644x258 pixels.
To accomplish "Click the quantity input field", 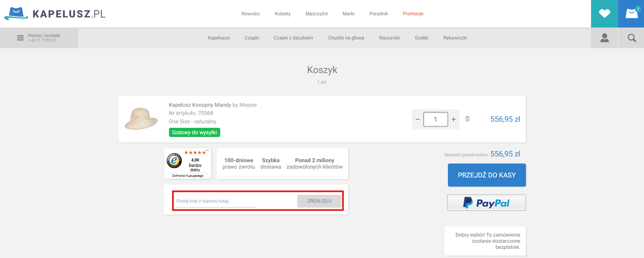I will click(x=435, y=119).
